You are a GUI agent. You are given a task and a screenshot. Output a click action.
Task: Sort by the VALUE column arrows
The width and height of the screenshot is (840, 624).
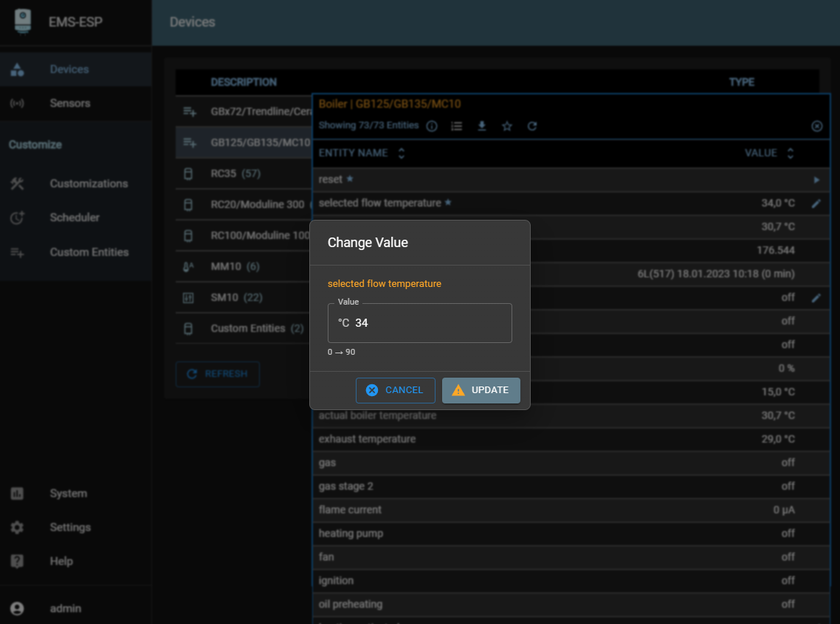point(791,153)
